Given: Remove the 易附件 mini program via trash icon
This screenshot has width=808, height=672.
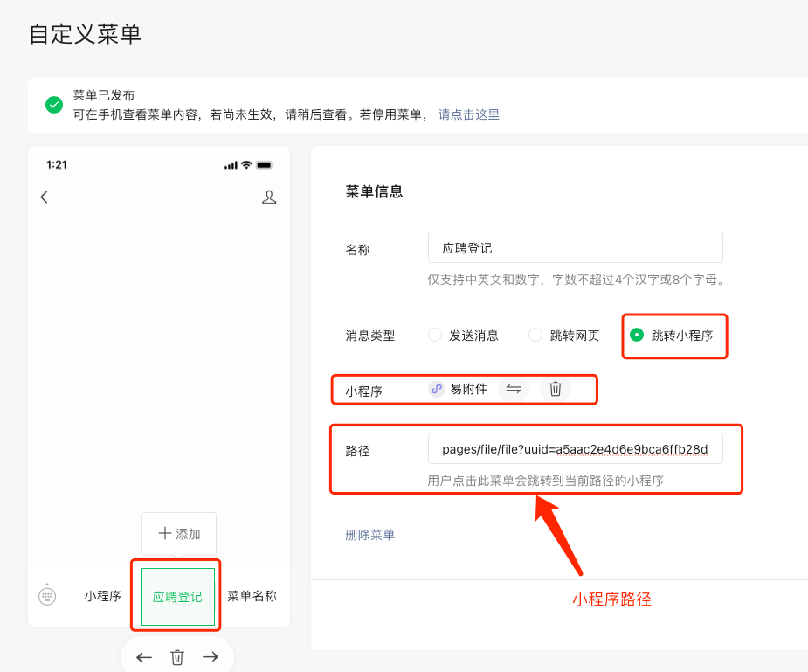Looking at the screenshot, I should [x=555, y=390].
